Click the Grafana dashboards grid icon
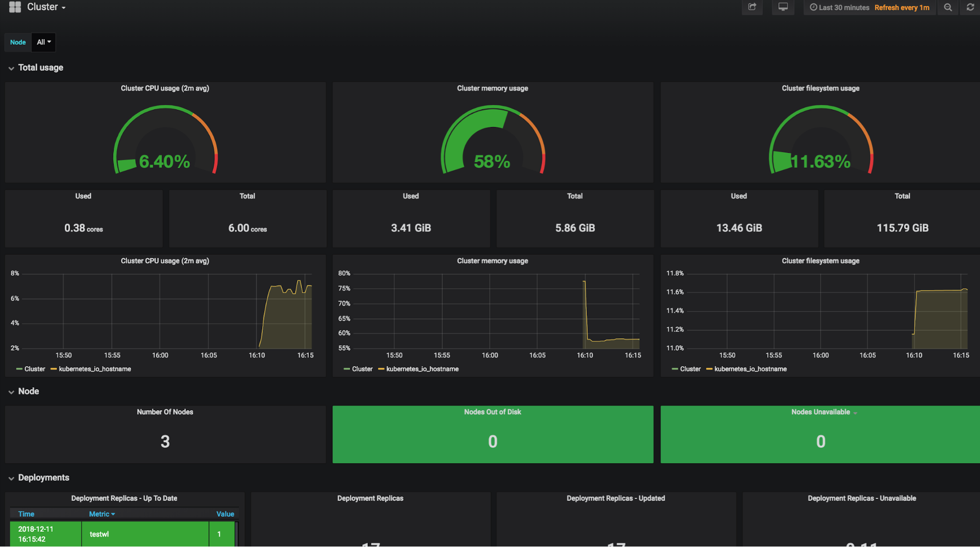 [15, 7]
